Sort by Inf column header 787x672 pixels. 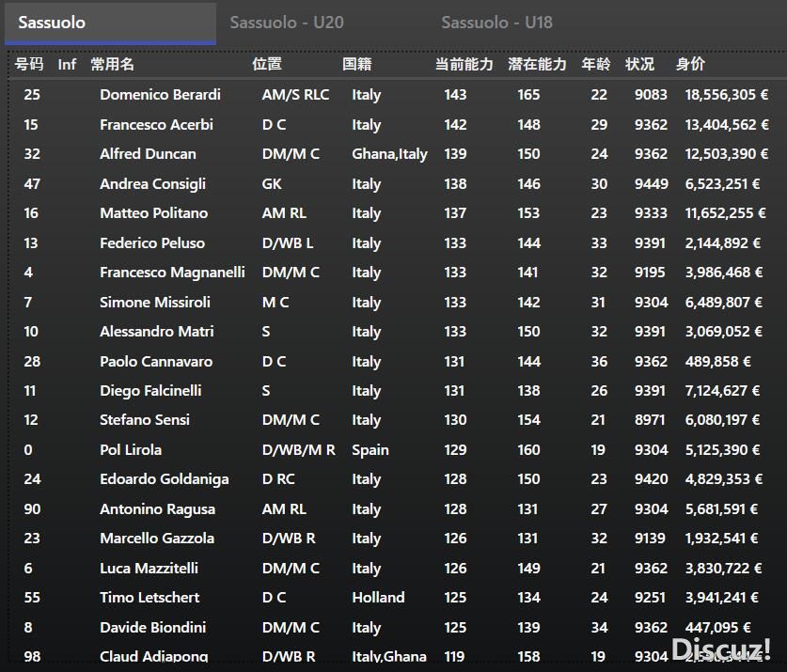(67, 64)
